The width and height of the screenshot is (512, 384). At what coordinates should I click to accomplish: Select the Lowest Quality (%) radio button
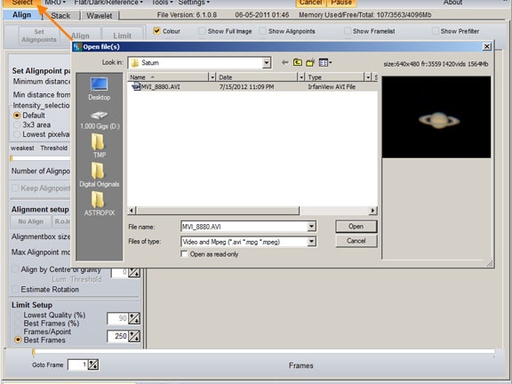coord(18,315)
